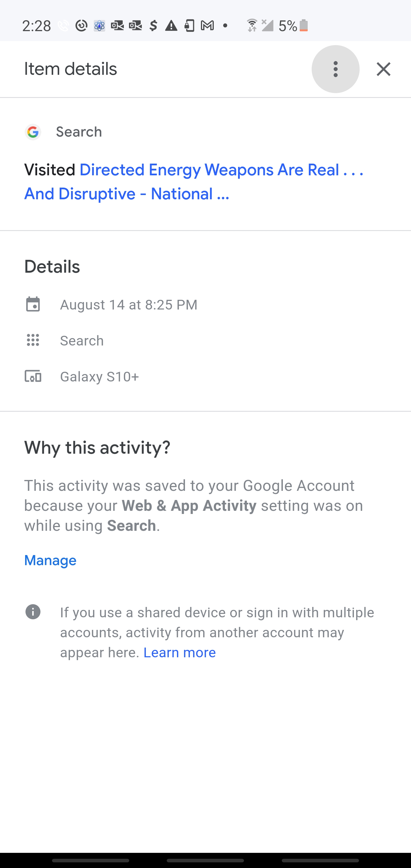The width and height of the screenshot is (411, 868).
Task: Open the three-dot more options menu
Action: click(335, 69)
